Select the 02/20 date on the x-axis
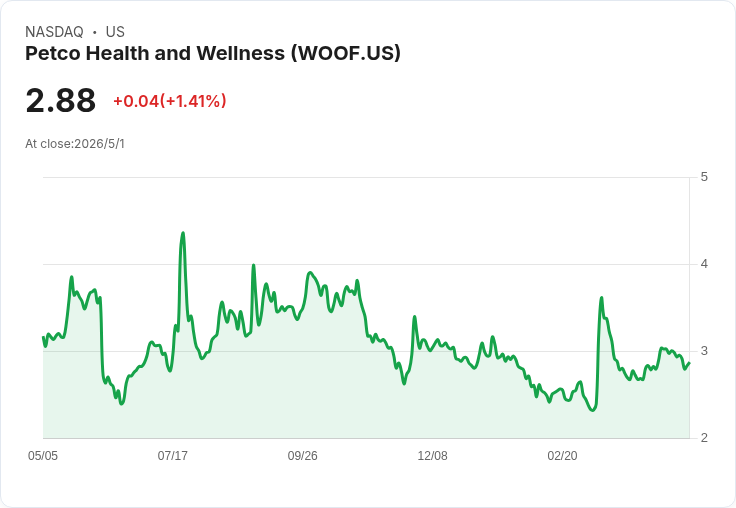This screenshot has width=736, height=508. click(562, 455)
